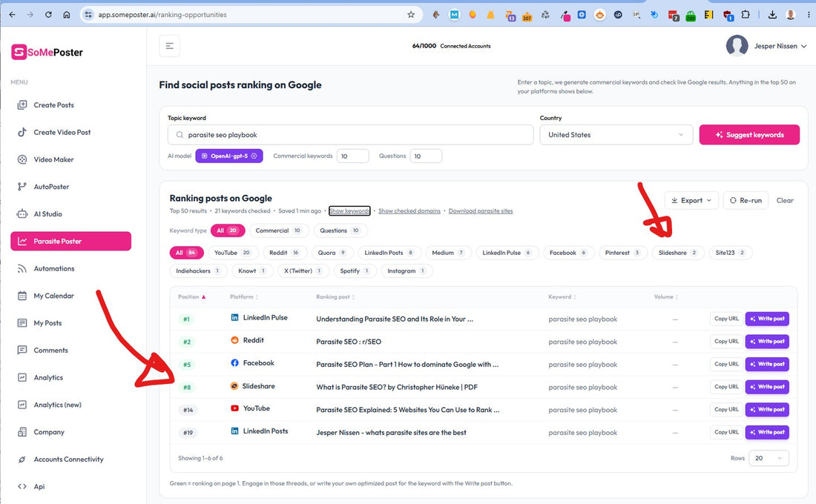The height and width of the screenshot is (504, 816).
Task: Select the All 20 keyword type filter
Action: 228,231
